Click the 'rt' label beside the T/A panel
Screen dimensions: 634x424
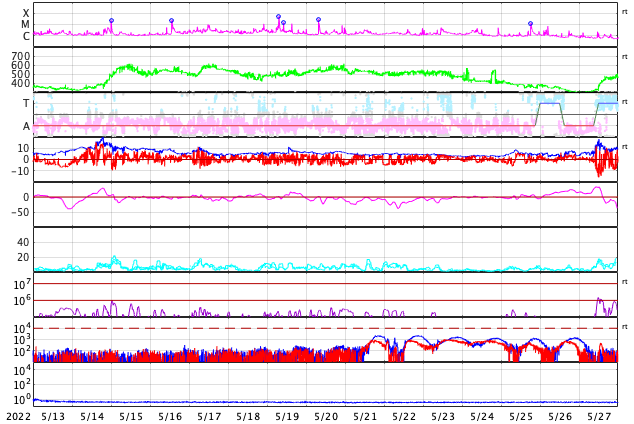624,101
